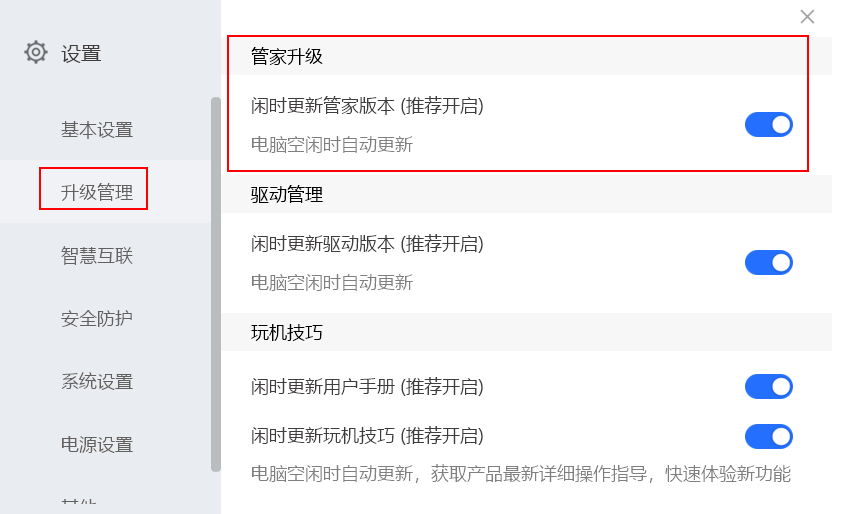This screenshot has width=841, height=514.
Task: Turn off 闲时更新驱动版本 switch
Action: click(x=768, y=263)
